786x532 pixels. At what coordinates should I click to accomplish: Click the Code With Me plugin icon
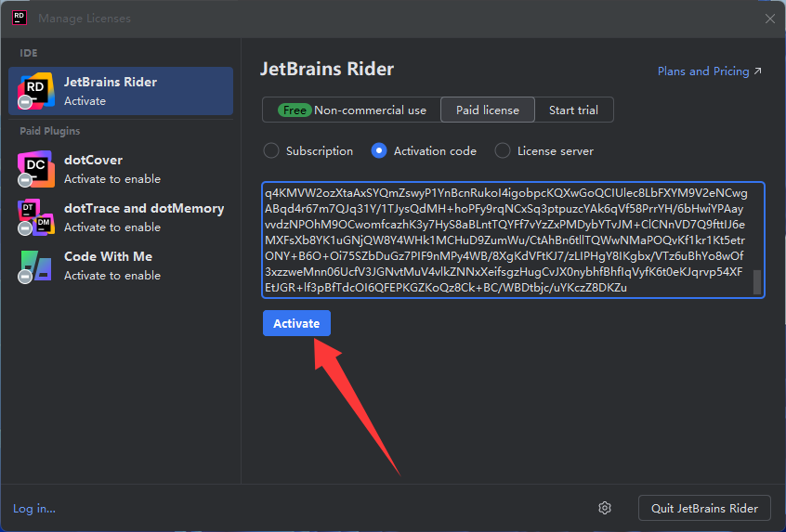point(35,266)
